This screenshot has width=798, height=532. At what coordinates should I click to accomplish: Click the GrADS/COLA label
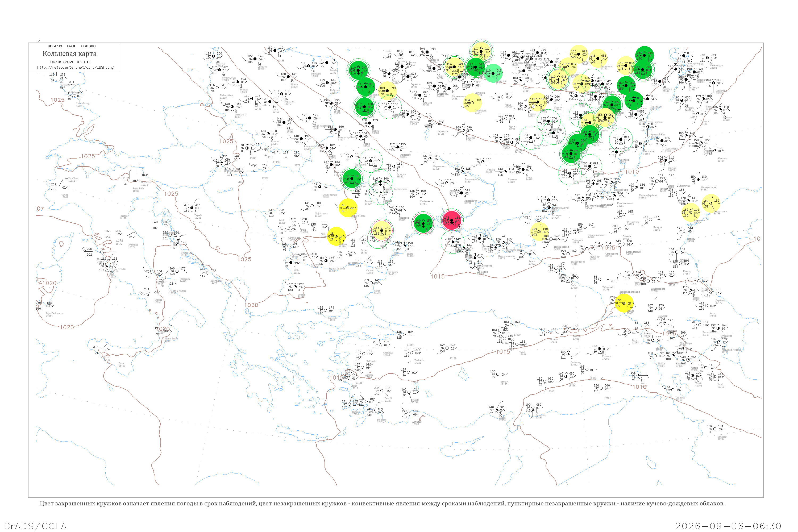tap(35, 526)
